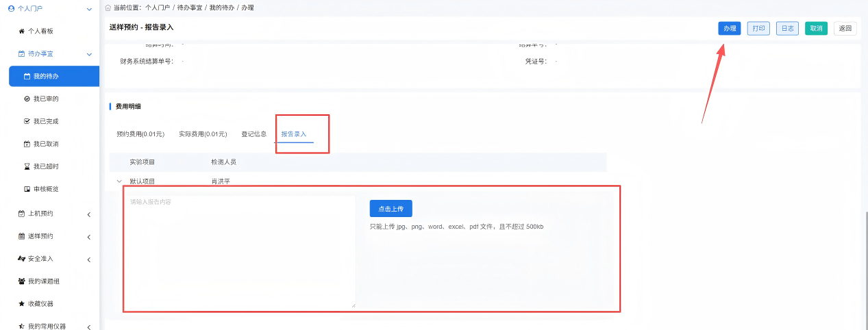Click the 收藏仪器 star icon

[x=21, y=303]
